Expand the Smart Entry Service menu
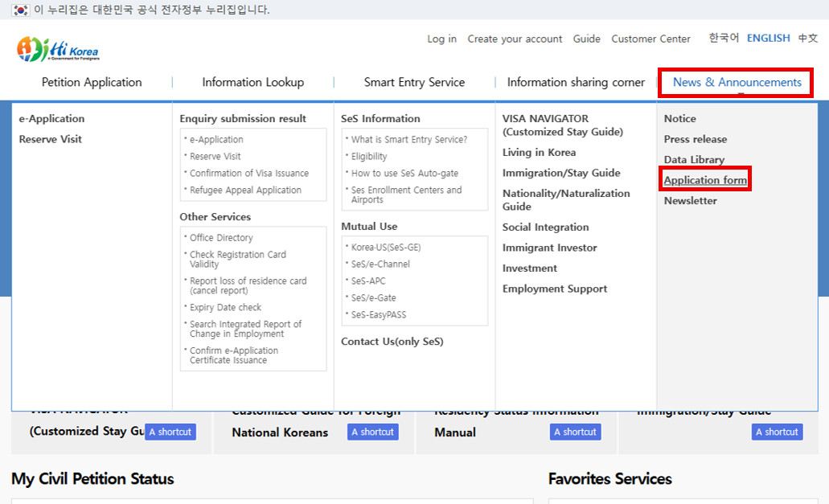The height and width of the screenshot is (504, 829). click(414, 82)
